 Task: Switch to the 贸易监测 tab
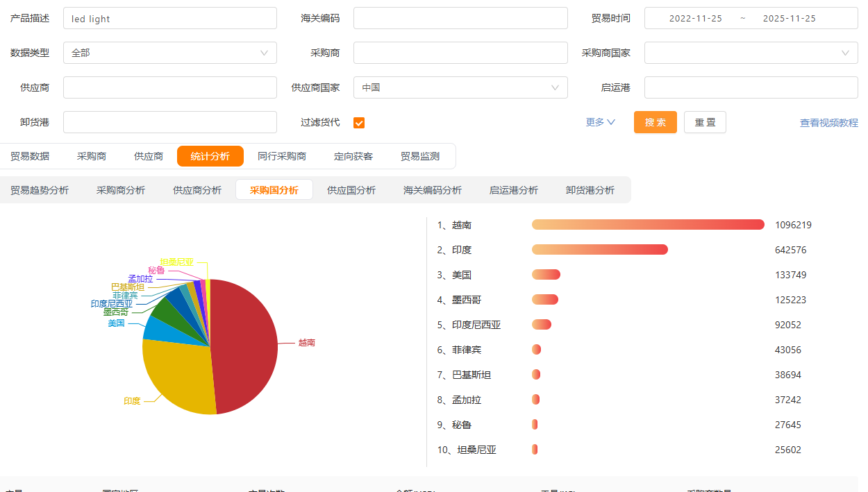tap(420, 156)
